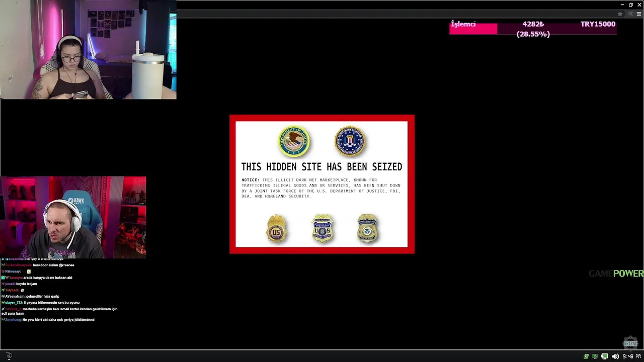Viewport: 644px width, 362px height.
Task: Click the 'THIS HIDDEN SITE HAS BEEN SEIZED' heading
Action: tap(321, 167)
